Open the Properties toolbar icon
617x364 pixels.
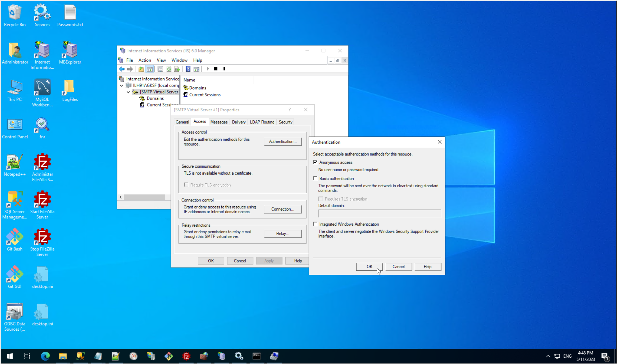click(160, 69)
